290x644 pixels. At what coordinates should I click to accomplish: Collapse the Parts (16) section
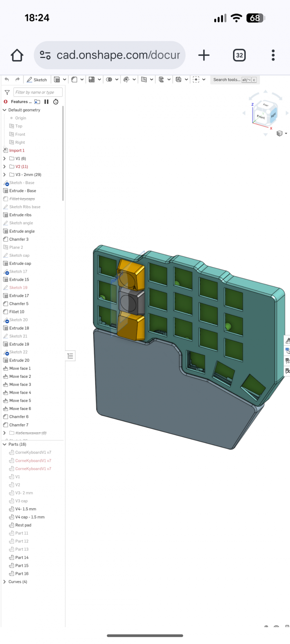coord(4,444)
